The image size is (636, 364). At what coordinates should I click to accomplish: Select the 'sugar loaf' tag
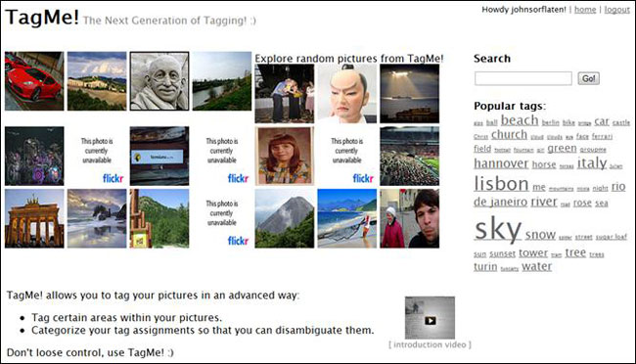(x=612, y=237)
